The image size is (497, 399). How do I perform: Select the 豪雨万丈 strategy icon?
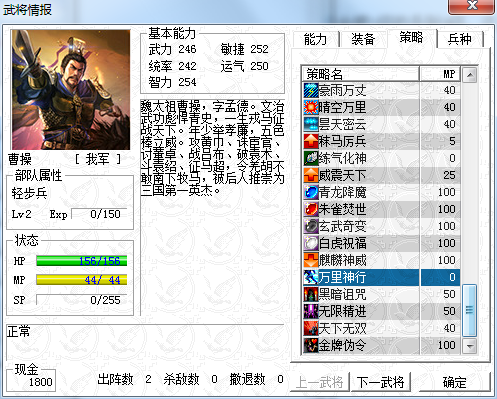pyautogui.click(x=311, y=90)
